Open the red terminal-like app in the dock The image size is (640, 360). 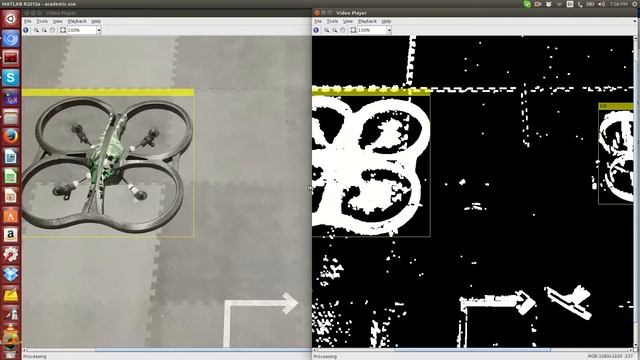tap(11, 58)
